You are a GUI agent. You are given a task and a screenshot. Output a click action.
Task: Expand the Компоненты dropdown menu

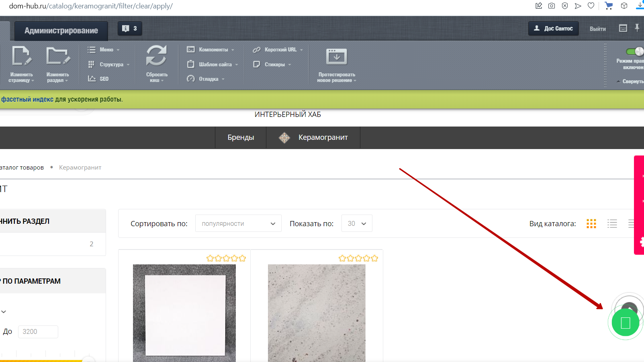(x=213, y=49)
